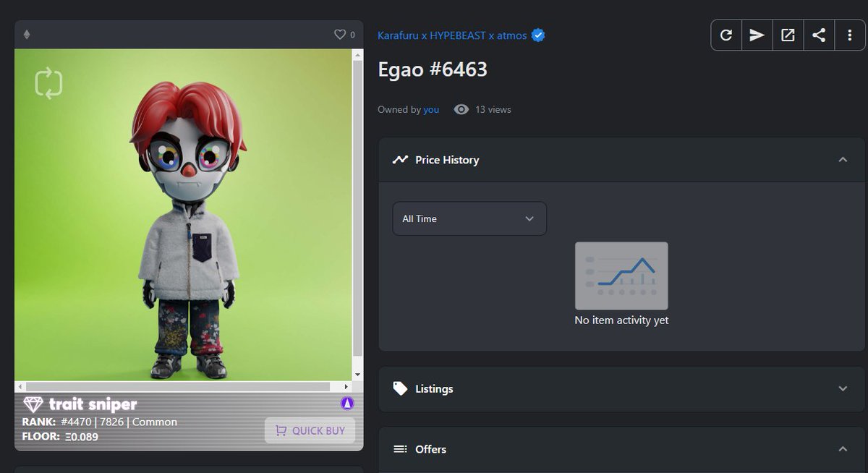868x473 pixels.
Task: Click the '13 views' text
Action: pyautogui.click(x=493, y=110)
